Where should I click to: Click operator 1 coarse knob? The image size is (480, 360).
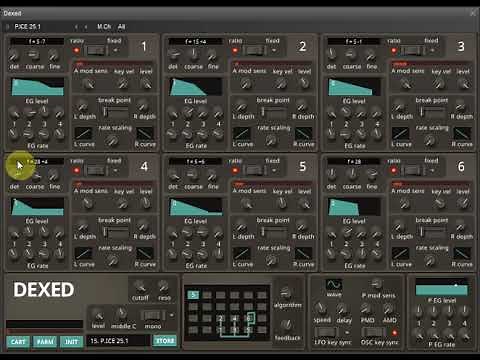coord(33,55)
